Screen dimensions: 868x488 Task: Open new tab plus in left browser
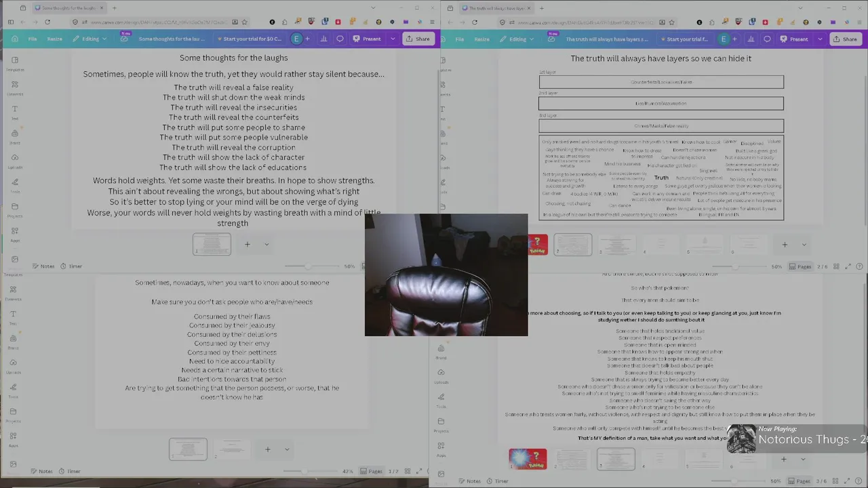[114, 8]
